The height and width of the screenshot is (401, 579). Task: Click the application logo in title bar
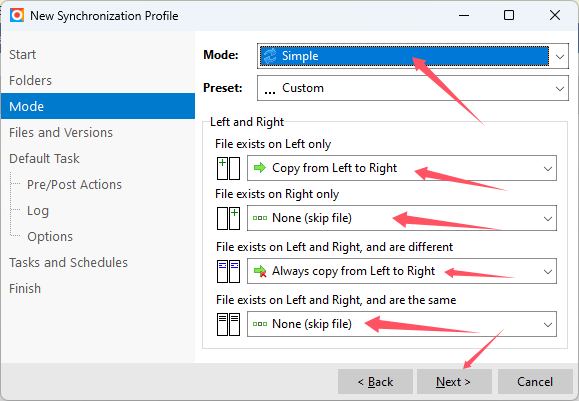pyautogui.click(x=17, y=16)
